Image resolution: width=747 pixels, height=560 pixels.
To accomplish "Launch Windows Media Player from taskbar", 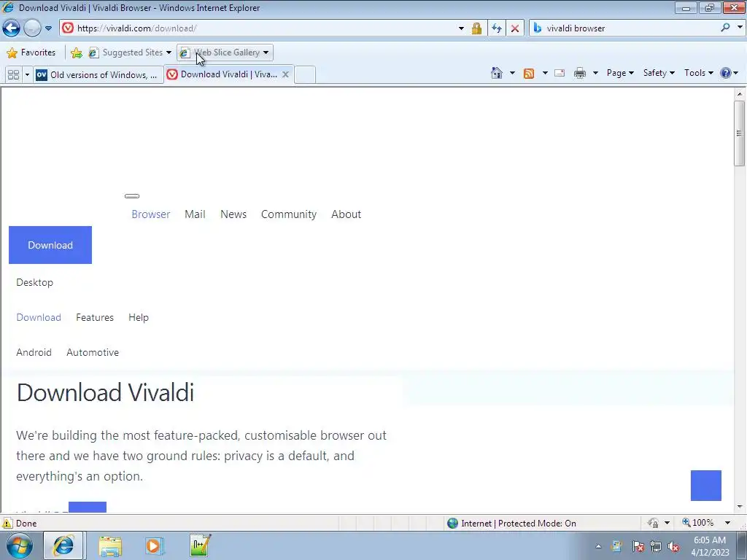I will tap(154, 545).
